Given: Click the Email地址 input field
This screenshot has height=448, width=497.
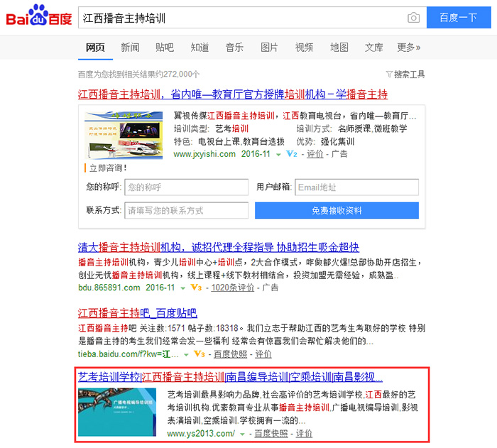Looking at the screenshot, I should (x=356, y=187).
